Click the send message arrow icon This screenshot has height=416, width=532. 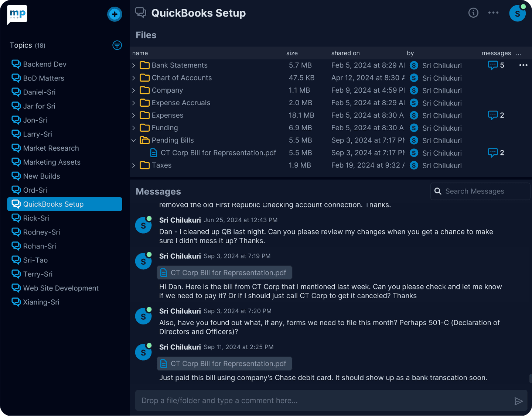click(x=518, y=401)
